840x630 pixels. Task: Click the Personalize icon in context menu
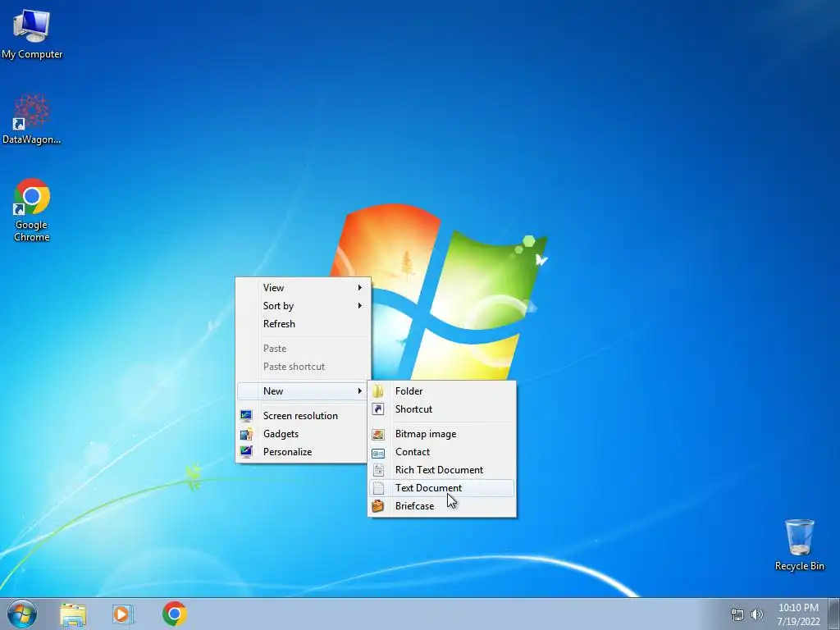click(x=246, y=452)
